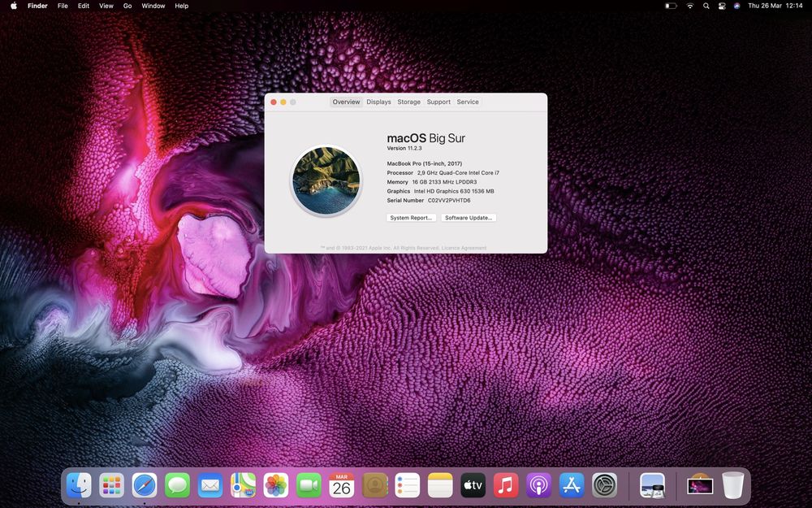Open App Store from the Dock

coord(572,486)
